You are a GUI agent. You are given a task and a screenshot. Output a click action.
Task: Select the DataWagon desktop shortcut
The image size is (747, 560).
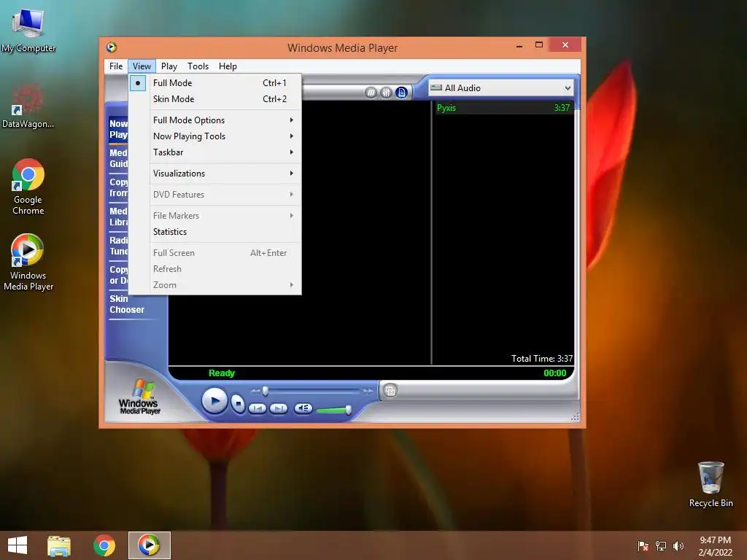(x=28, y=106)
